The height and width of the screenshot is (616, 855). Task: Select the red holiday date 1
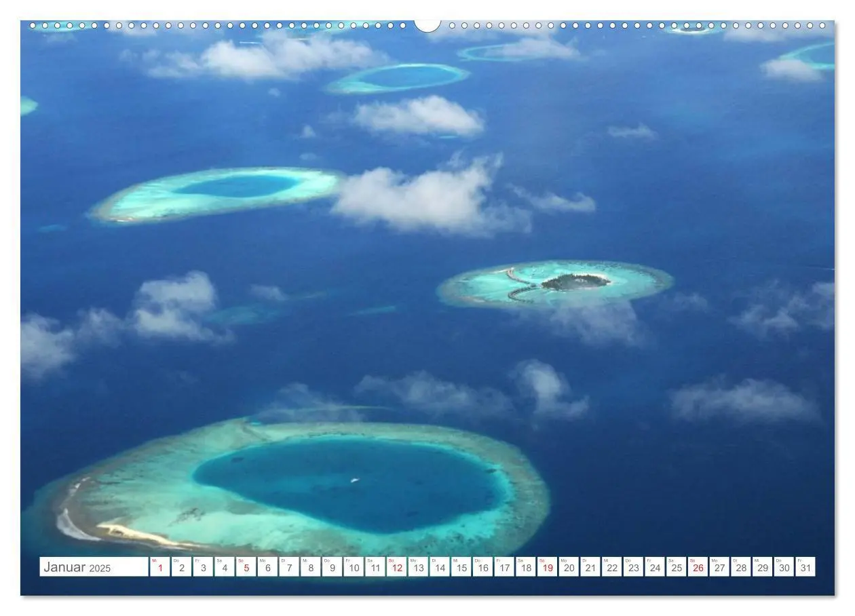coord(160,567)
